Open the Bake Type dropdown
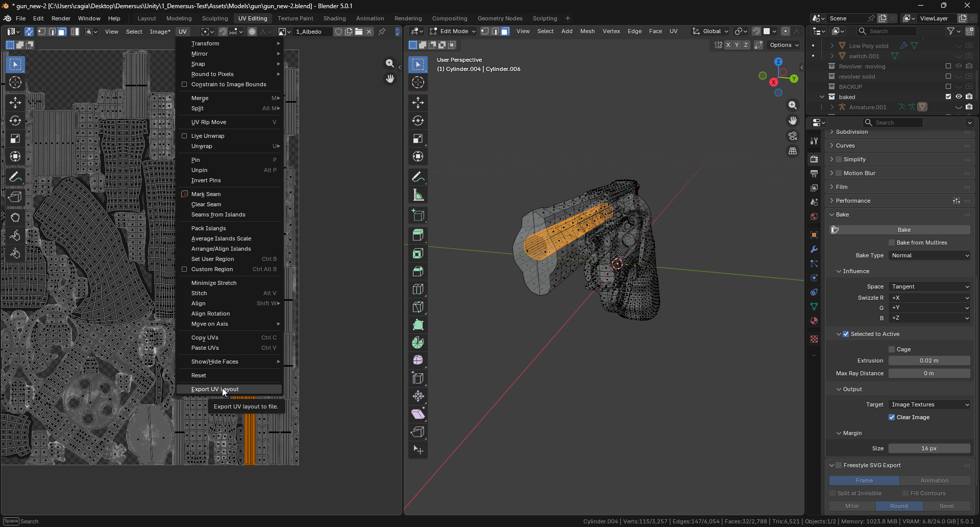 click(x=929, y=255)
